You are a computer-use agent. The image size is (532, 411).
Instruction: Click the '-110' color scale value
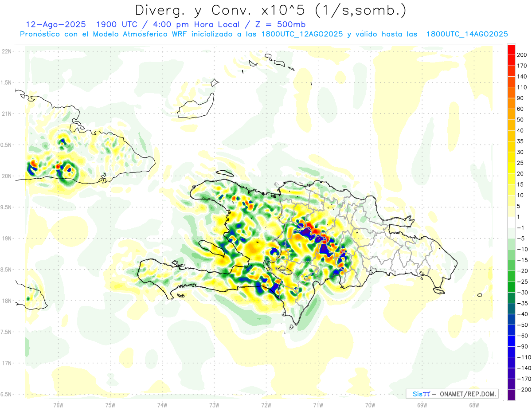tap(524, 358)
